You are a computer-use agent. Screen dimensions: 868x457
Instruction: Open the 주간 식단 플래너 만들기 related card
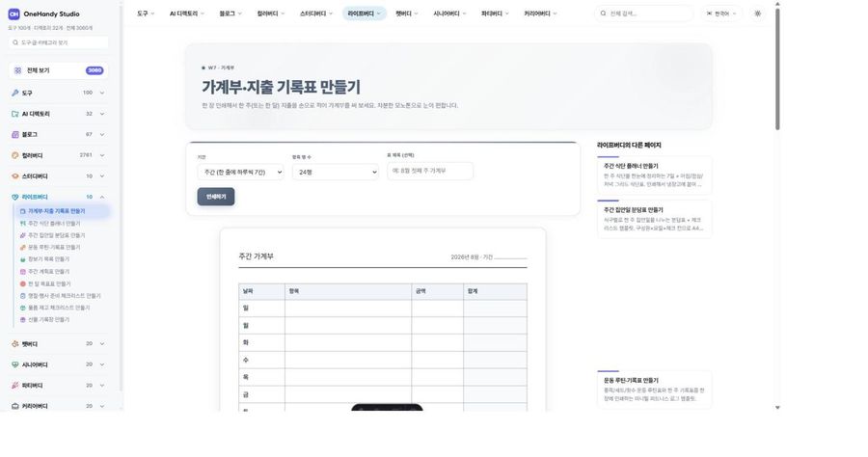tap(654, 175)
